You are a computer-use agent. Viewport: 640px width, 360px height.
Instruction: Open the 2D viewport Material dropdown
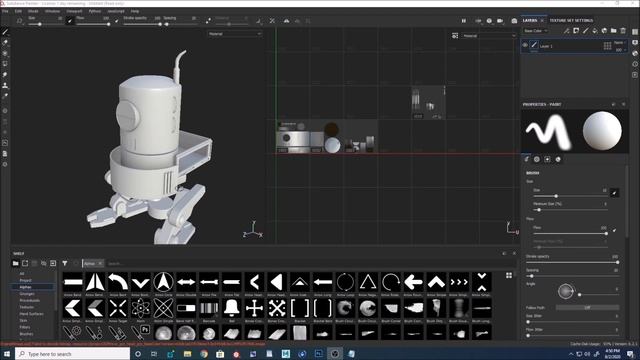pyautogui.click(x=489, y=36)
